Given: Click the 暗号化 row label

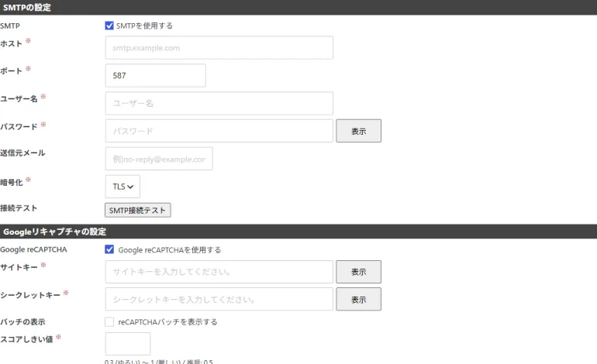Looking at the screenshot, I should [x=12, y=182].
